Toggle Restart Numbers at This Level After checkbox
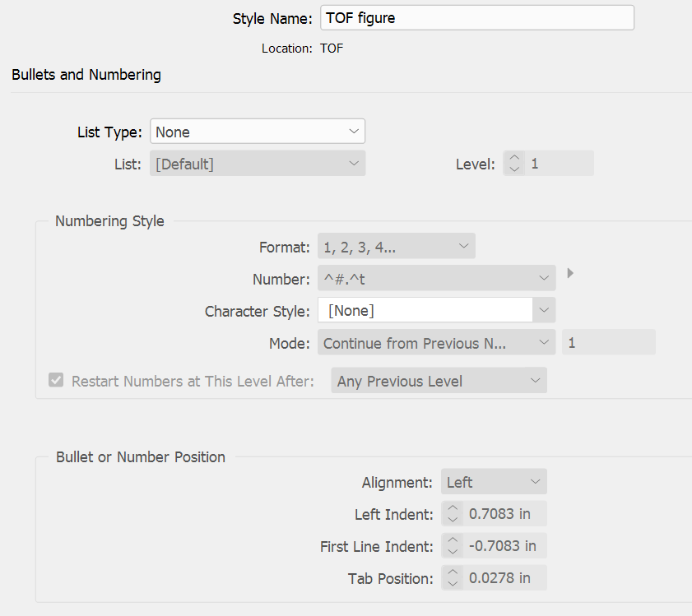The width and height of the screenshot is (692, 616). [x=56, y=380]
